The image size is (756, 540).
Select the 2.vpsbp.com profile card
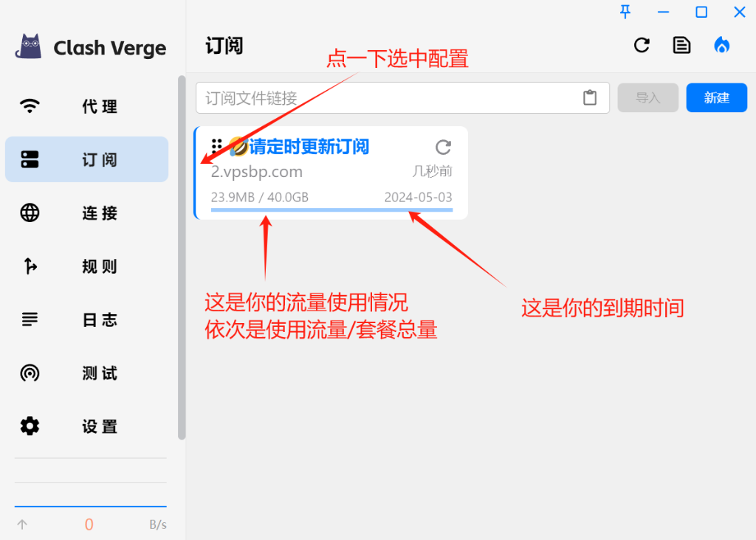point(331,173)
